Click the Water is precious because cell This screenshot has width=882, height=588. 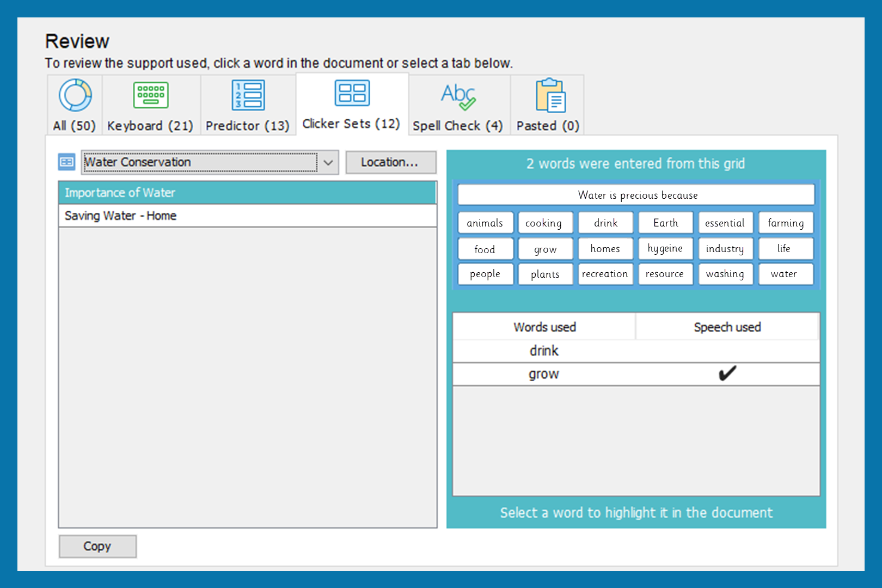636,195
